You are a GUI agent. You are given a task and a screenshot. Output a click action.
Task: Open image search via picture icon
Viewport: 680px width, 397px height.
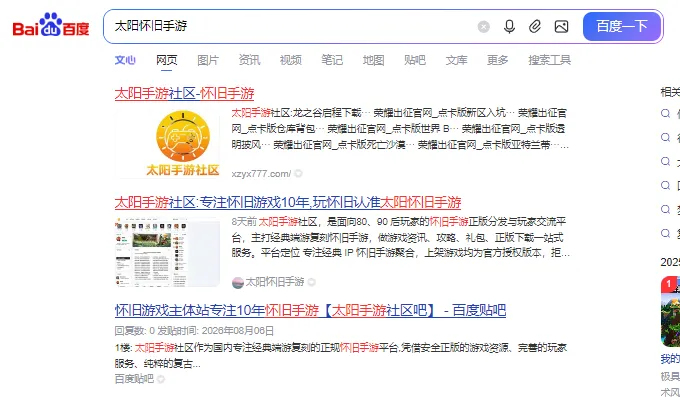click(561, 27)
